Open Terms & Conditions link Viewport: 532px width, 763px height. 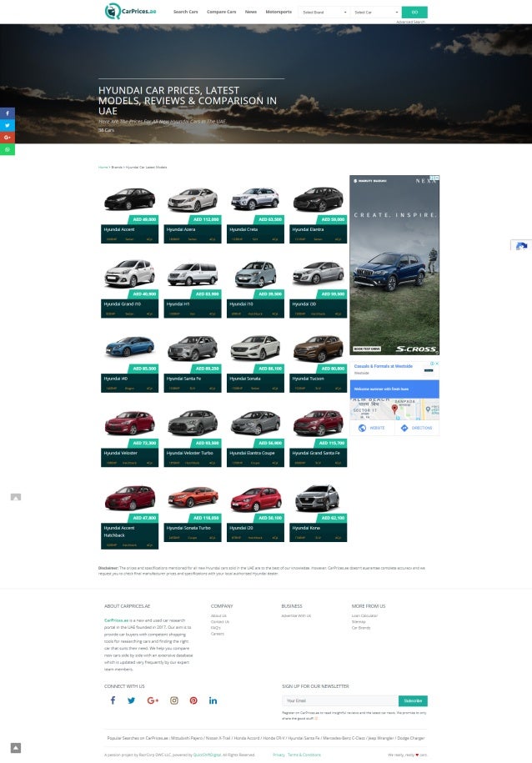[x=304, y=755]
